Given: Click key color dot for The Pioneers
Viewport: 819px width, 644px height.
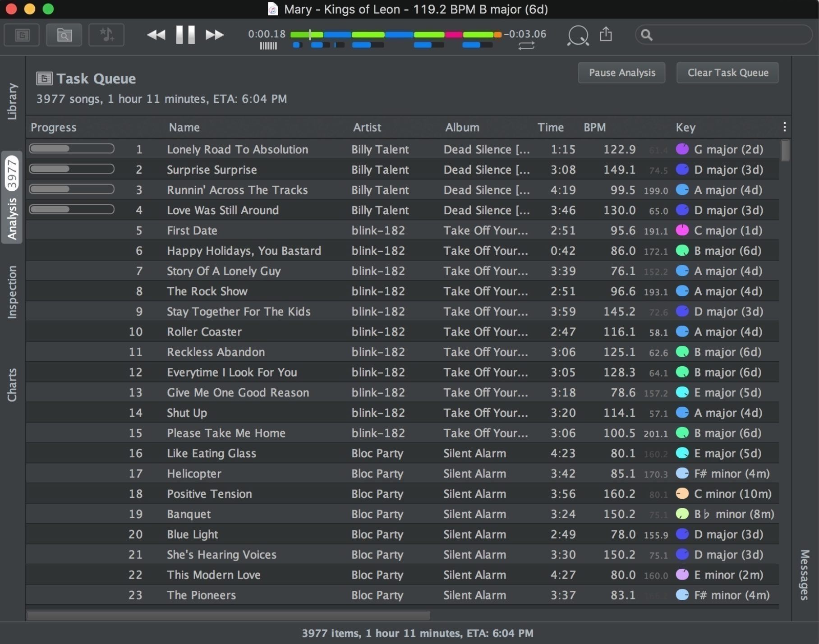Looking at the screenshot, I should [682, 595].
